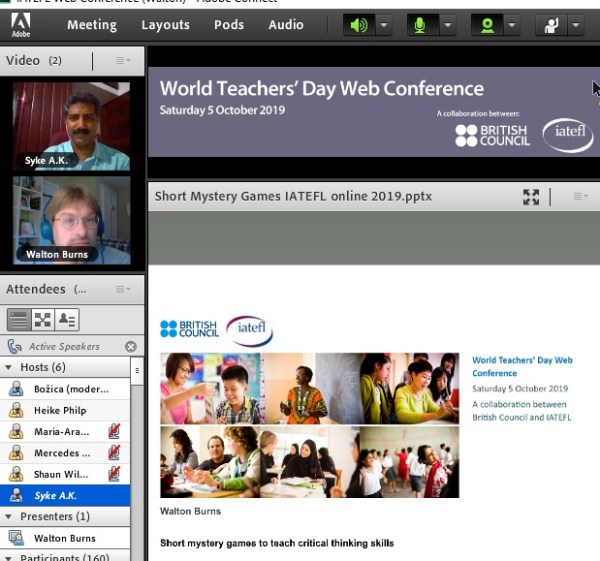Click 'Saturday 5 October 2019' banner text
The width and height of the screenshot is (600, 561).
point(222,110)
